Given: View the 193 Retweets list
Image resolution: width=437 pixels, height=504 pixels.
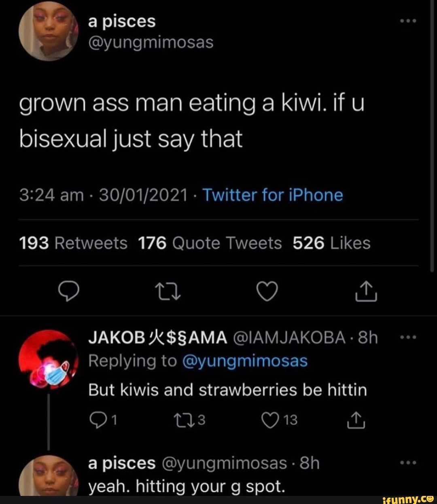Looking at the screenshot, I should coord(73,243).
